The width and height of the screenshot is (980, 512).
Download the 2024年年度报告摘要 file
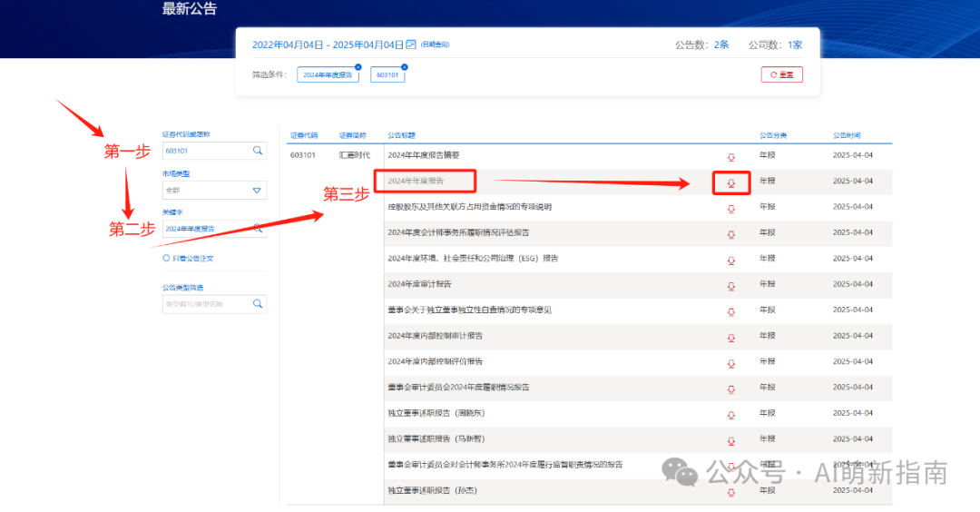[x=730, y=157]
